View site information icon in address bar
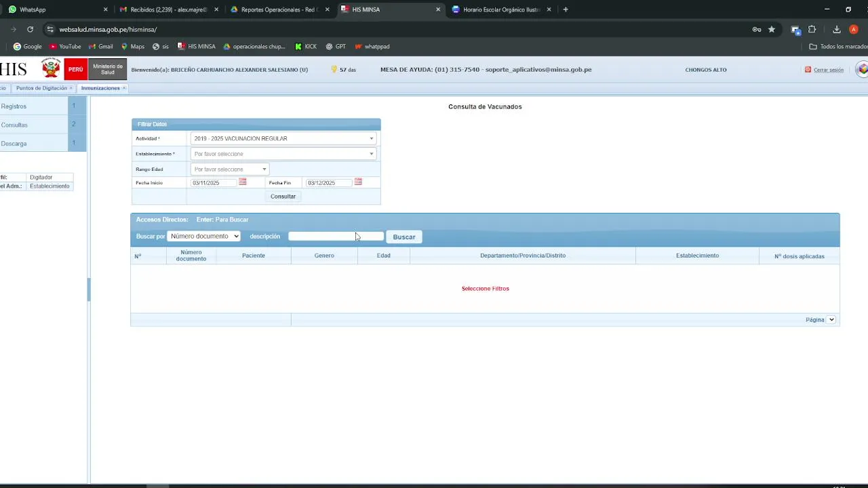868x488 pixels. click(50, 29)
